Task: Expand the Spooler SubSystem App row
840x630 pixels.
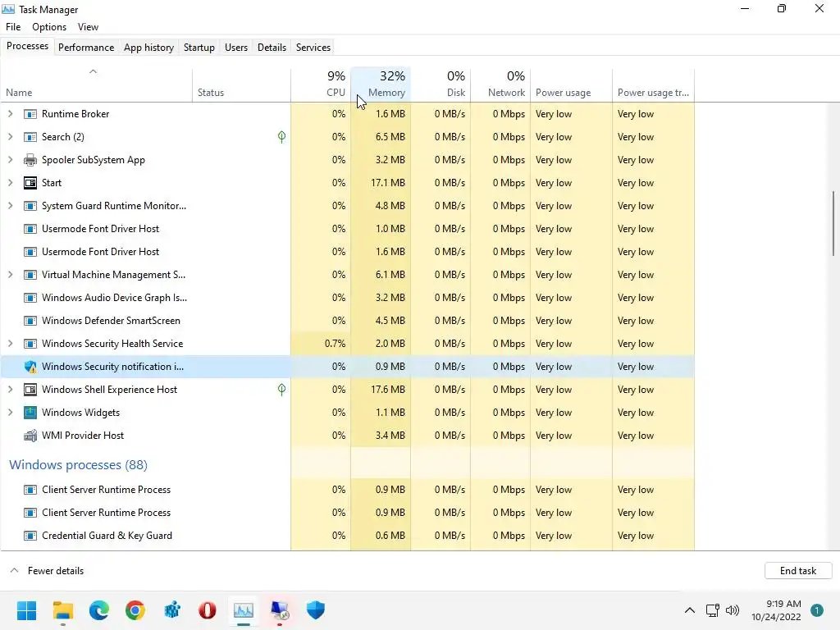Action: tap(10, 160)
